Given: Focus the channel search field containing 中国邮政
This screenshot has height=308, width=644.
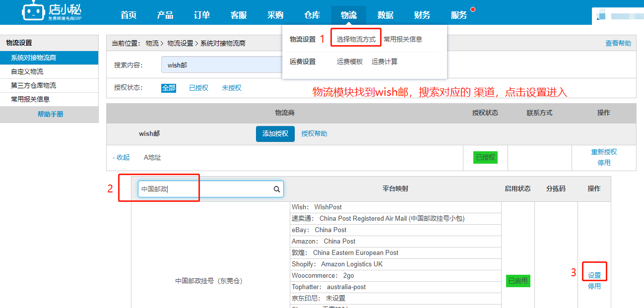Looking at the screenshot, I should point(211,189).
